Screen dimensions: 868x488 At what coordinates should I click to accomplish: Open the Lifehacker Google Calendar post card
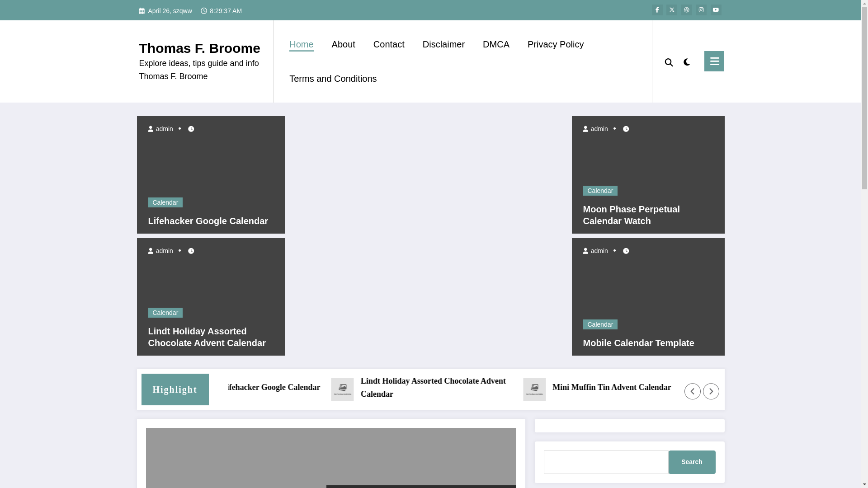208,221
